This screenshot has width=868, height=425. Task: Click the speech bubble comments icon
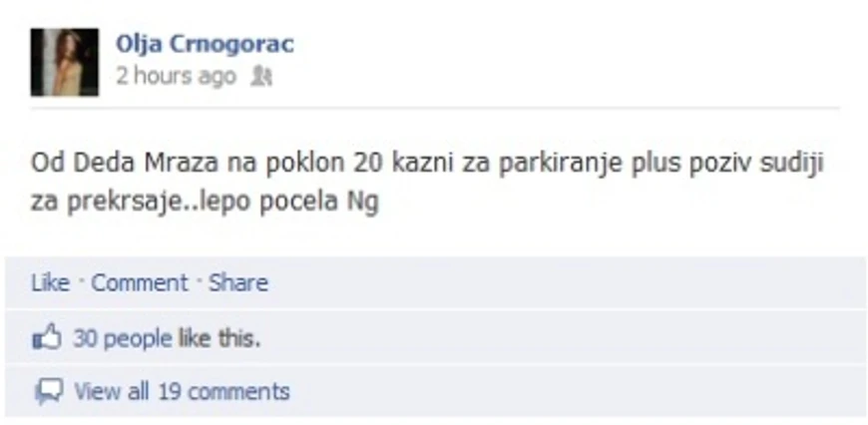tap(49, 391)
